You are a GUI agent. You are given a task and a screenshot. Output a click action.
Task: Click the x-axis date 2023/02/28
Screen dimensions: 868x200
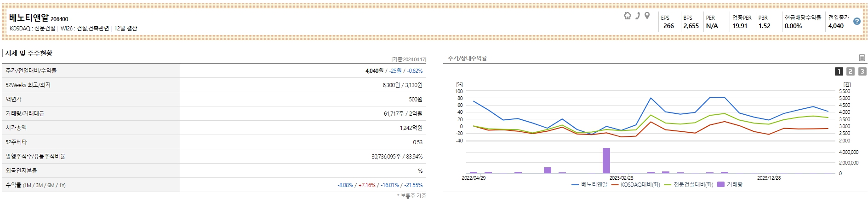coord(621,178)
